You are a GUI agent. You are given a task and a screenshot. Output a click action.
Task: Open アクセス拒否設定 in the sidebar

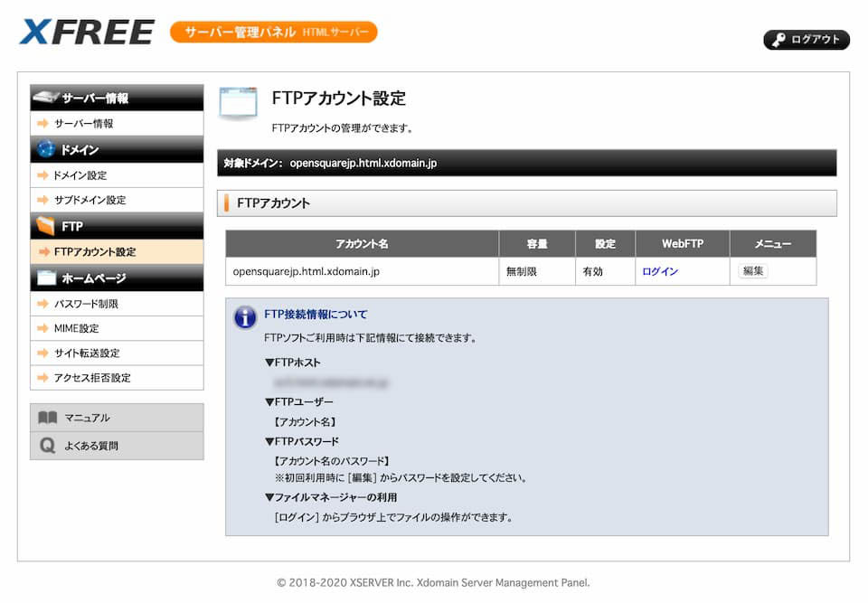92,378
